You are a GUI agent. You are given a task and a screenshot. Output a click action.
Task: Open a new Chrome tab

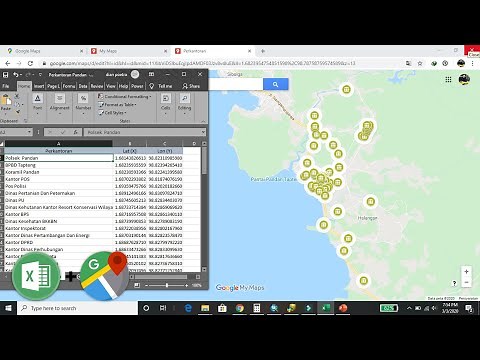(263, 51)
